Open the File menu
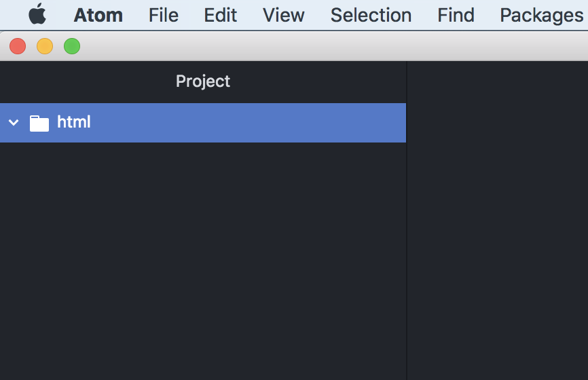Screen dimensions: 588x380 point(164,15)
